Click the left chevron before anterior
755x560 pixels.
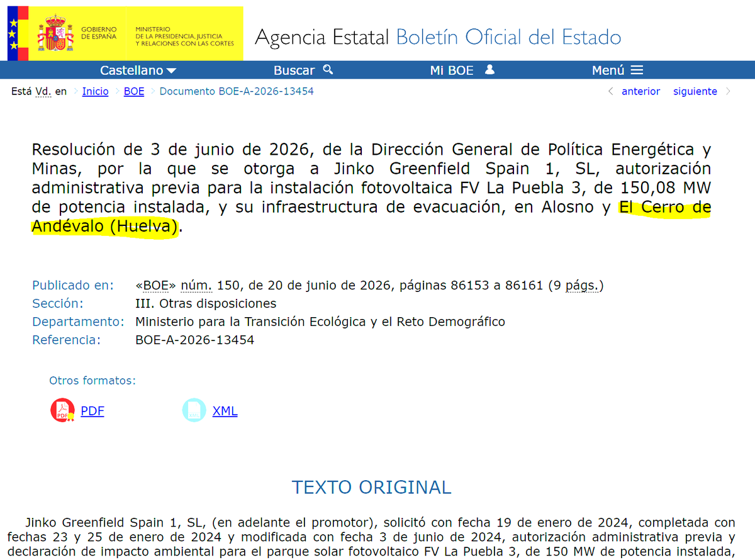point(610,91)
